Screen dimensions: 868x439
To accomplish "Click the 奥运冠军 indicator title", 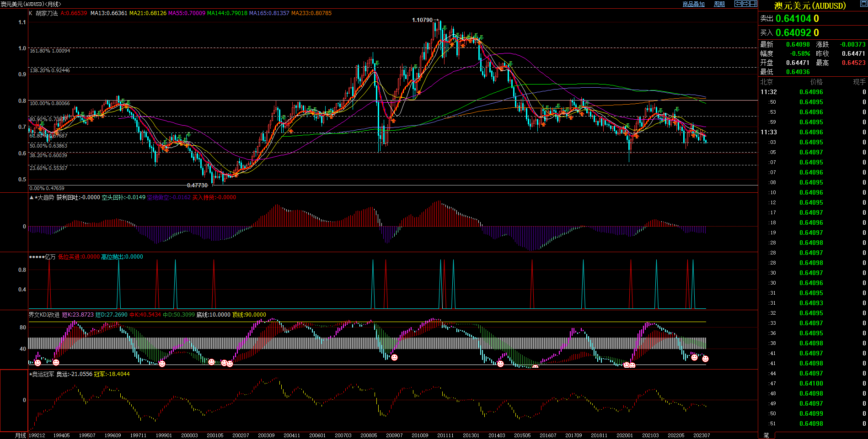I will [43, 374].
